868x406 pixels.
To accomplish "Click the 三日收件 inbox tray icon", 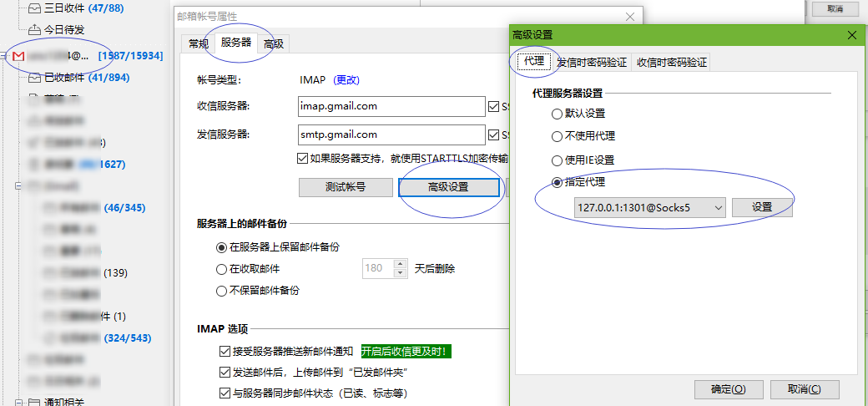I will point(35,8).
